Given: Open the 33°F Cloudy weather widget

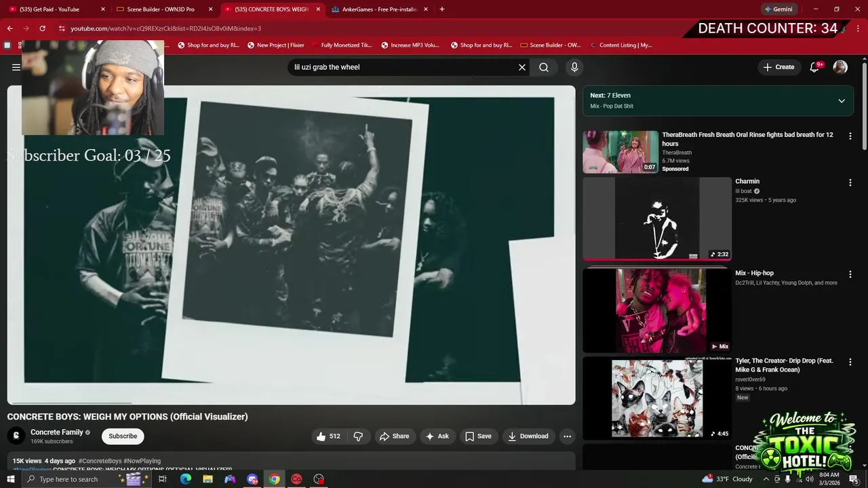Looking at the screenshot, I should [727, 479].
